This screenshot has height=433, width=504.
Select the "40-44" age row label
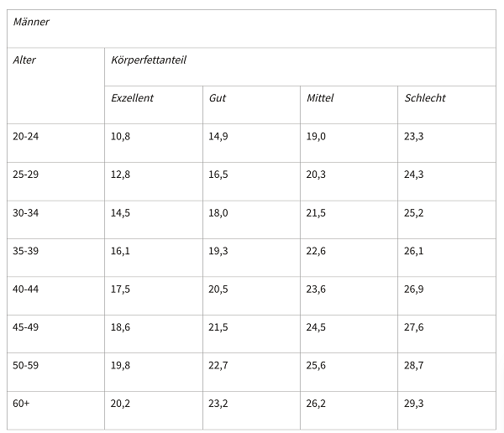(27, 290)
